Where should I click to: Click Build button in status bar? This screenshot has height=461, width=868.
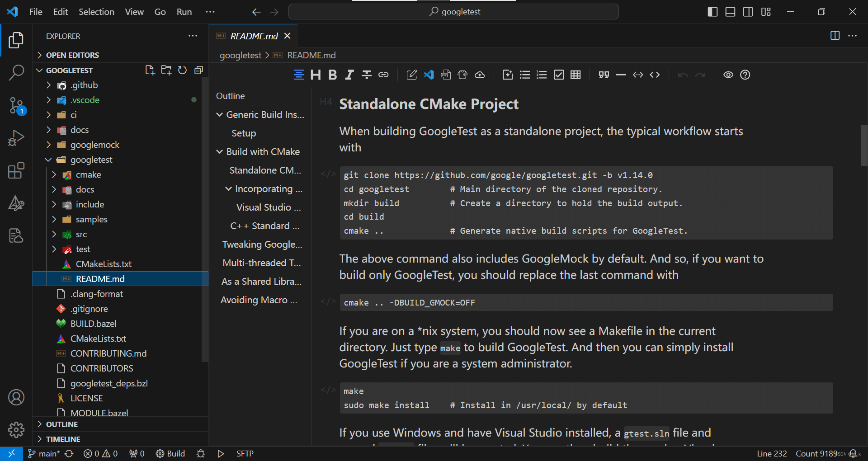170,454
